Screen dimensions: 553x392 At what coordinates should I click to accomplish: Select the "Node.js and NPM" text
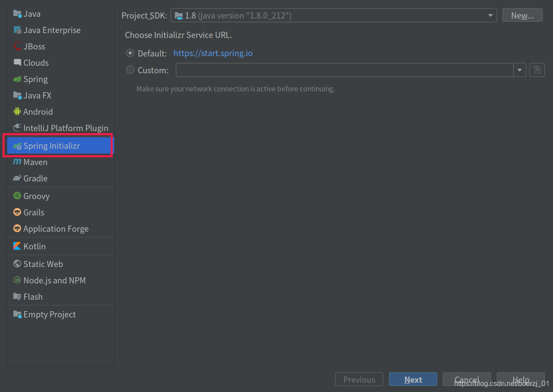click(x=55, y=281)
